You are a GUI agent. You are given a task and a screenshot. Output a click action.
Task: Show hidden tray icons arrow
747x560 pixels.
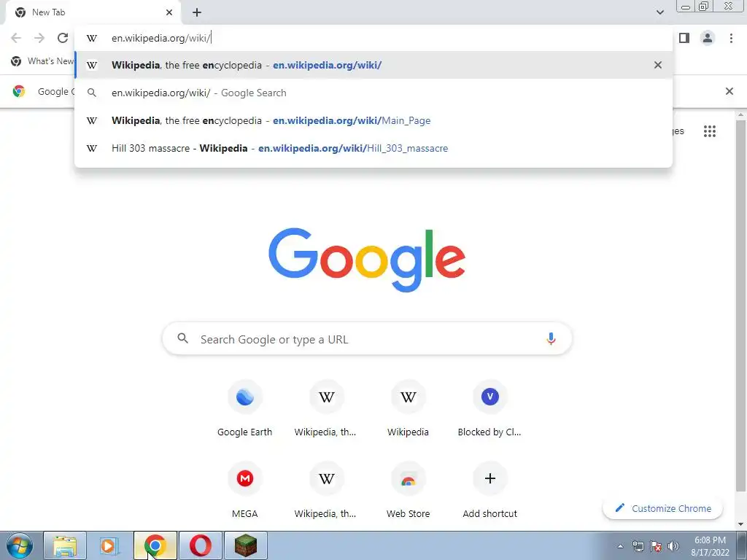coord(620,546)
